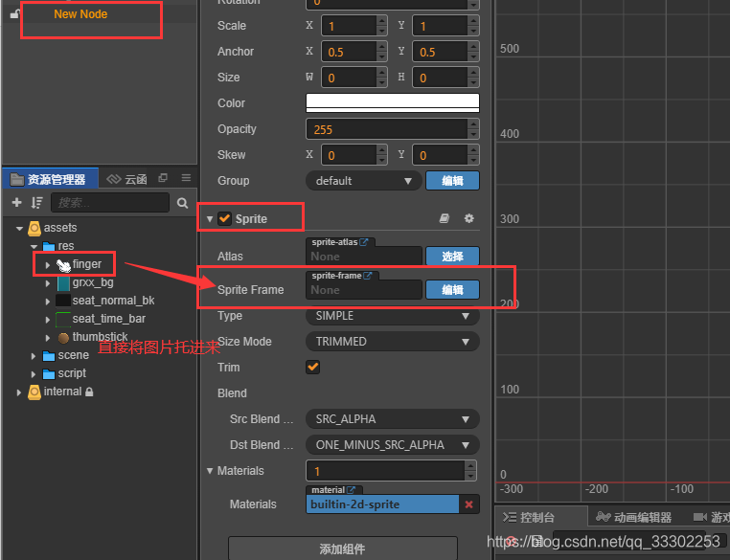
Task: Click the sprite-frame link icon
Action: 367,276
